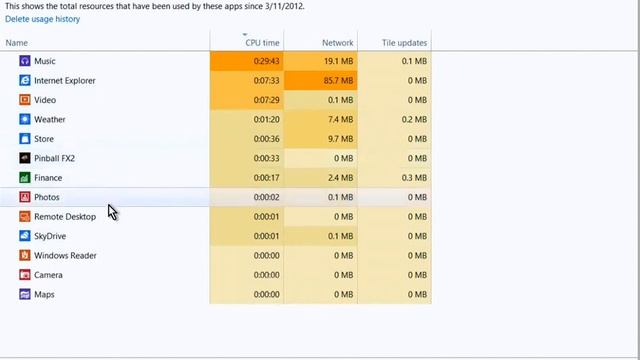Click Weather tile updates 0.2 MB

point(414,120)
